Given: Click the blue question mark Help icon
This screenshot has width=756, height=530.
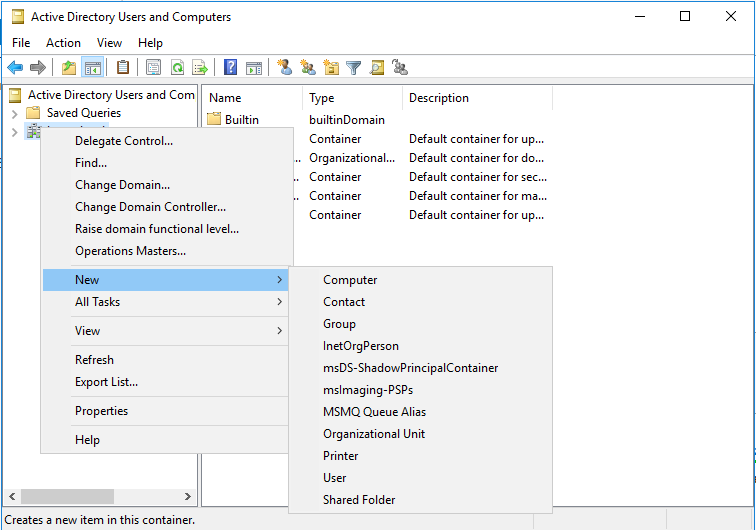Looking at the screenshot, I should [x=230, y=67].
